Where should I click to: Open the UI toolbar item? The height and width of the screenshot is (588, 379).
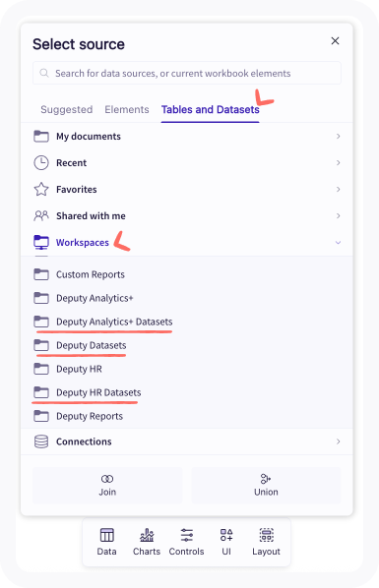coord(226,542)
